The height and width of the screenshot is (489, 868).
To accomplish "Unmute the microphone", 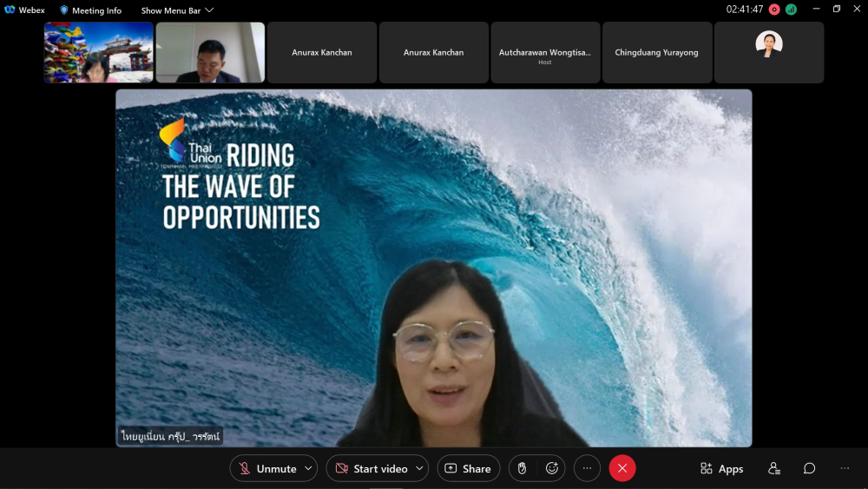I will (x=267, y=468).
